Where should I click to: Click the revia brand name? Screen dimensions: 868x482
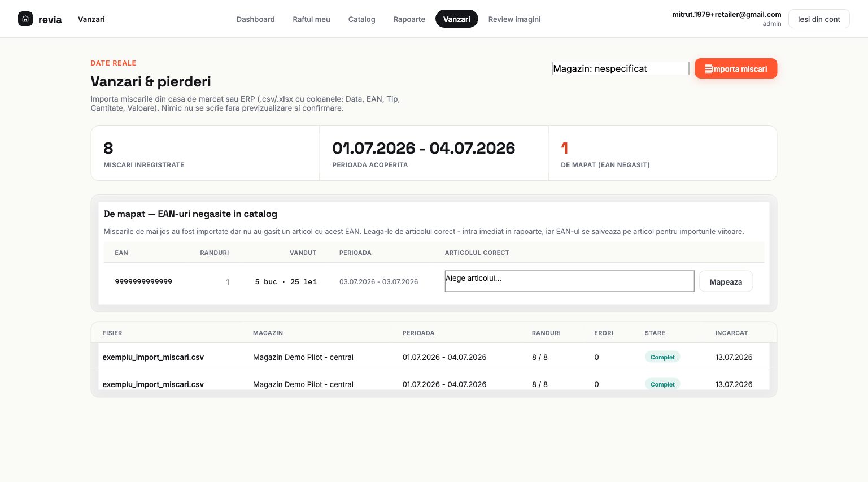[50, 19]
